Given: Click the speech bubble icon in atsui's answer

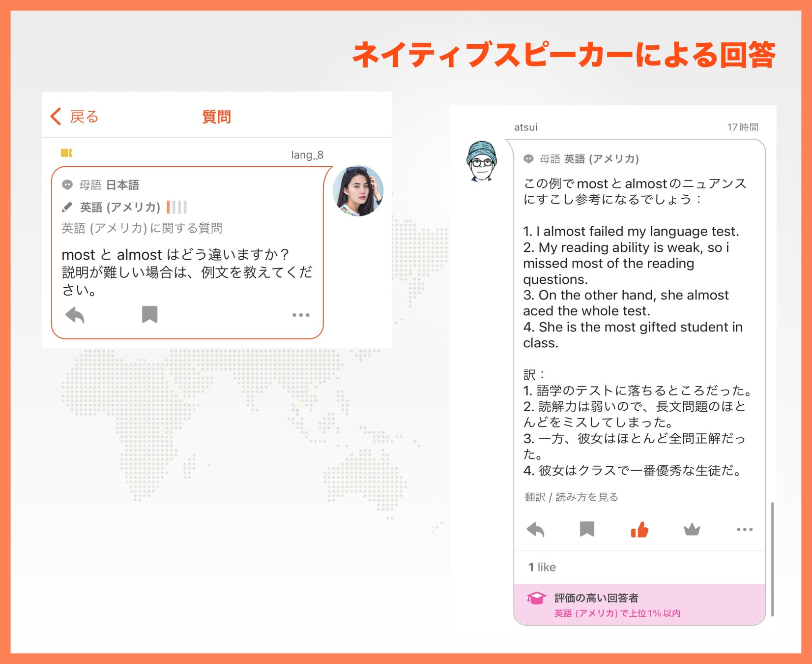Looking at the screenshot, I should [529, 159].
